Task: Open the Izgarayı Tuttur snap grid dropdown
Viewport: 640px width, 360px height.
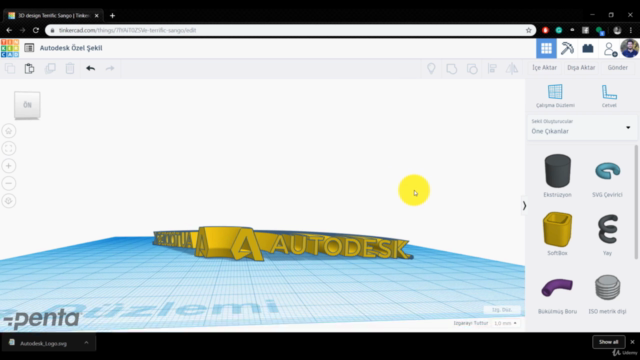Action: coord(505,323)
